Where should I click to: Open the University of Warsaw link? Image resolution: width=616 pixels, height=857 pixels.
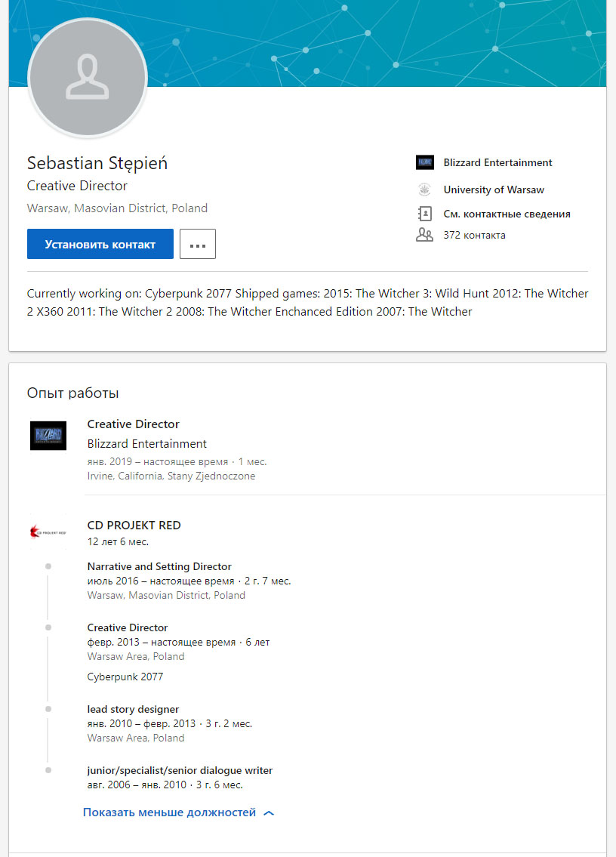point(494,190)
